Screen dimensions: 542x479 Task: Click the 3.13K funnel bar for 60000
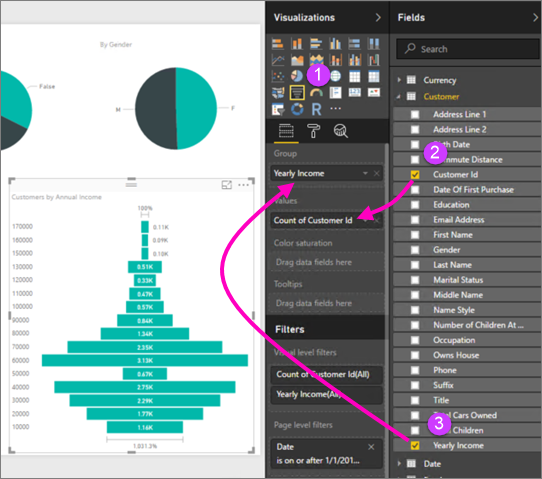click(145, 360)
